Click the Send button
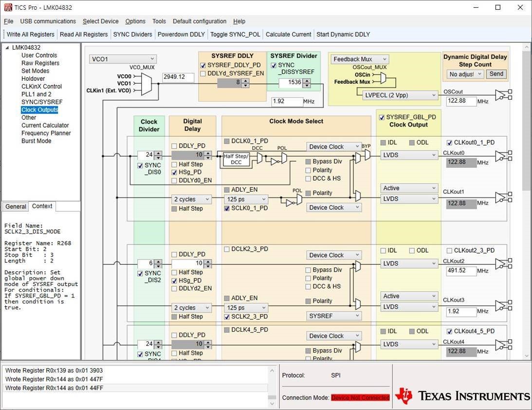The width and height of the screenshot is (532, 410). tap(496, 74)
